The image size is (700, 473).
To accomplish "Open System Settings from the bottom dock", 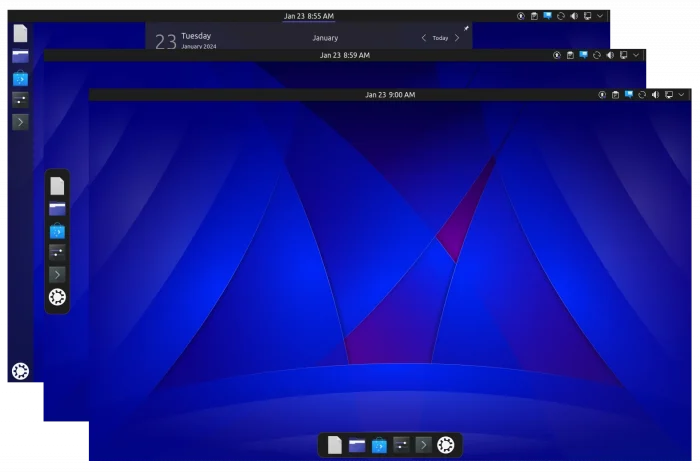I will tap(401, 445).
